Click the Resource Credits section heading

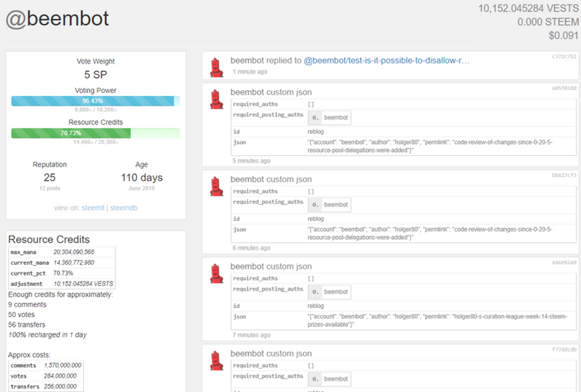(49, 239)
